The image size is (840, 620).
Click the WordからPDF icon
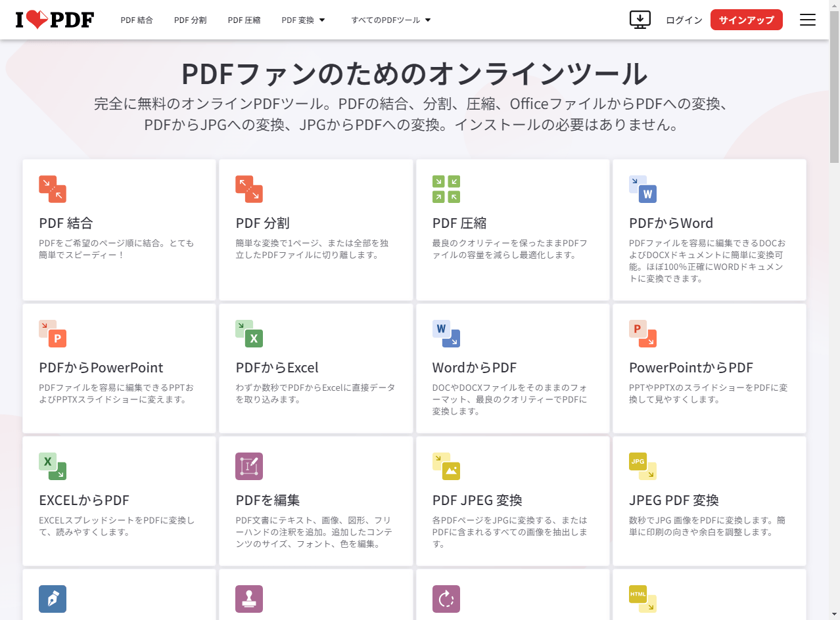click(446, 334)
